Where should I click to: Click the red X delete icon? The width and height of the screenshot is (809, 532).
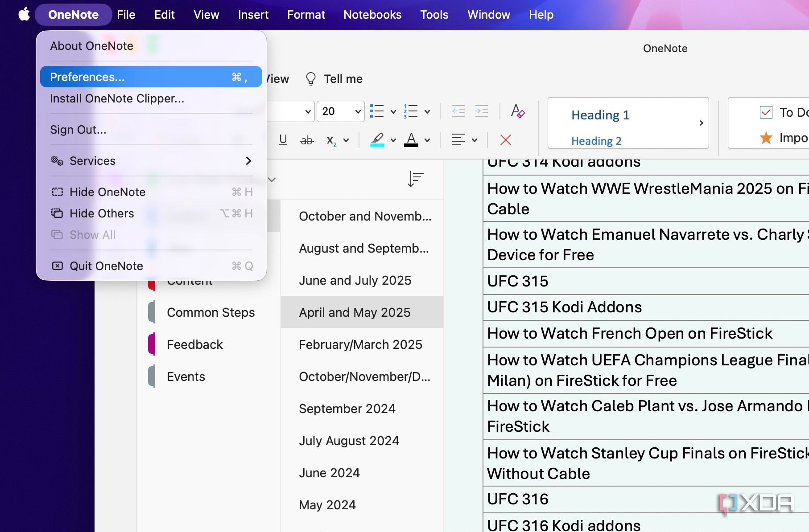coord(506,140)
